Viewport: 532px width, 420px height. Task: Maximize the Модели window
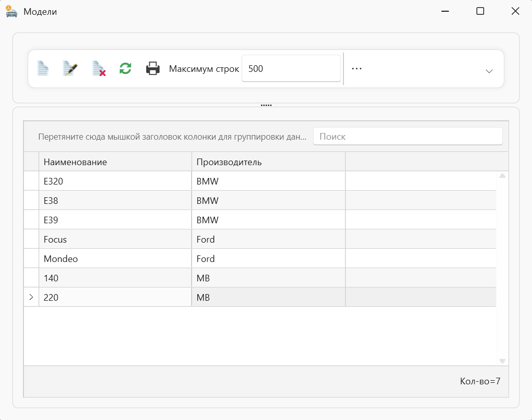(480, 11)
